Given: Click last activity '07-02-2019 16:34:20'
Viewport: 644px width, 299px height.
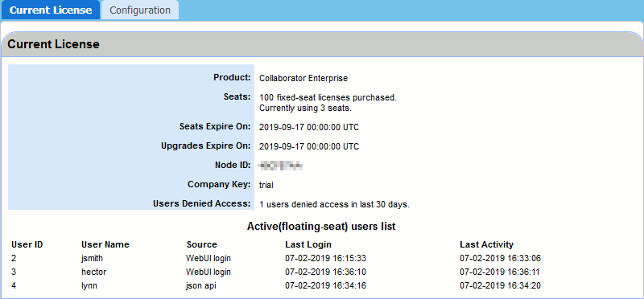Looking at the screenshot, I should pyautogui.click(x=500, y=285).
